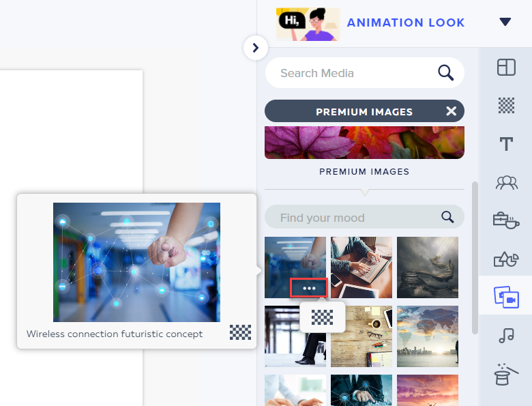Screen dimensions: 532x406
Task: Click the Search Media input field
Action: tap(355, 73)
